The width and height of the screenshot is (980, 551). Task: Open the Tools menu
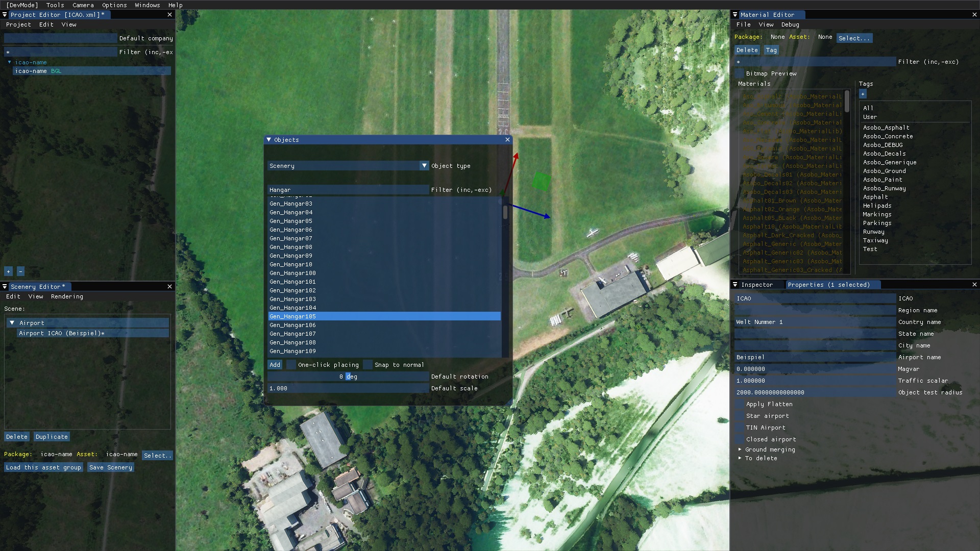[55, 5]
